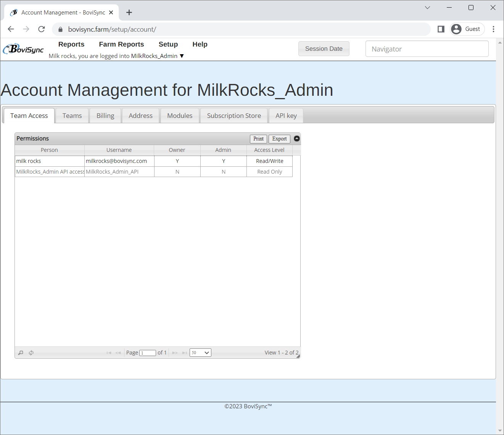
Task: Open a new browser tab with plus icon
Action: tap(129, 13)
